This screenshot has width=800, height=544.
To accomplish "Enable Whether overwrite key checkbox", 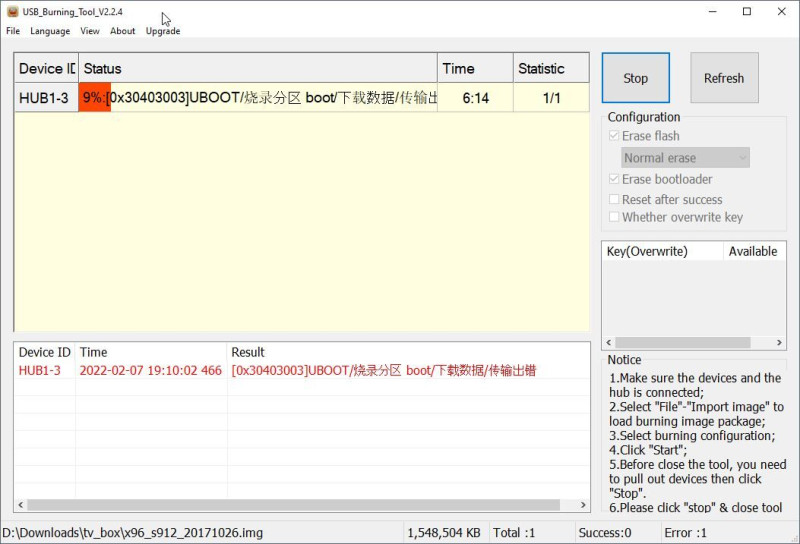I will (x=614, y=217).
